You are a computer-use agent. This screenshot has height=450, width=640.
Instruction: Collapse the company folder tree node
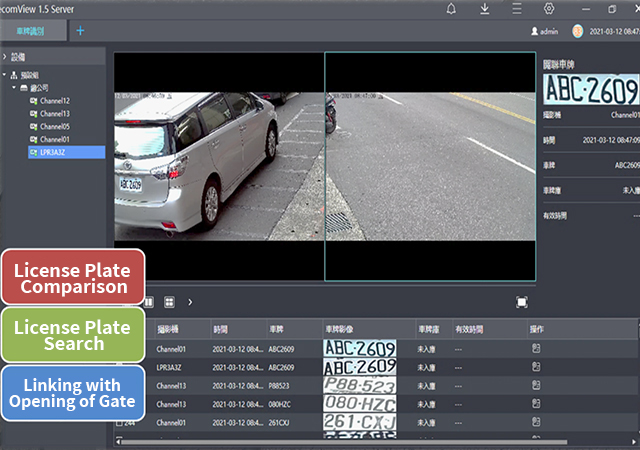pyautogui.click(x=14, y=87)
